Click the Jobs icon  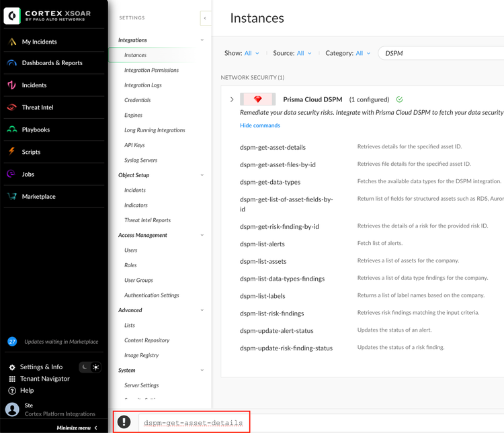point(11,174)
